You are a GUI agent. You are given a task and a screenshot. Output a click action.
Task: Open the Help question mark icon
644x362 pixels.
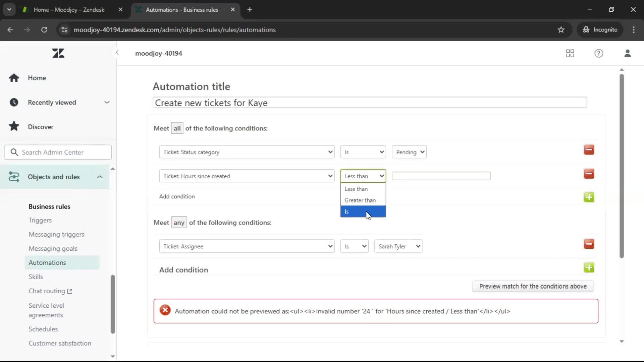pyautogui.click(x=599, y=53)
